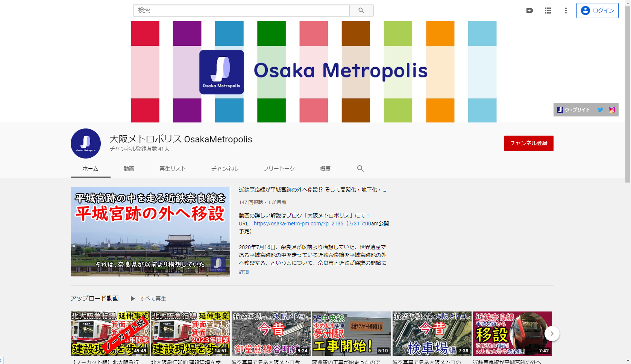Screen dimensions: 631x364
Task: Open the create video camera icon
Action: tap(529, 11)
